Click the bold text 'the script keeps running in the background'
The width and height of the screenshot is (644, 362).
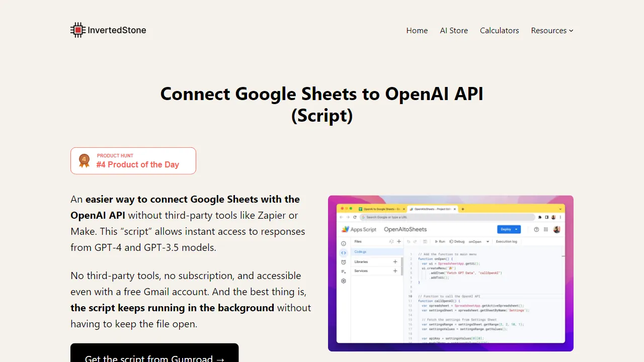point(173,308)
